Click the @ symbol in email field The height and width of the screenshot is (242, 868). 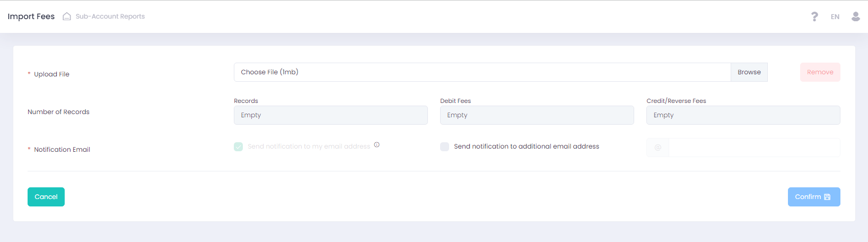tap(657, 148)
